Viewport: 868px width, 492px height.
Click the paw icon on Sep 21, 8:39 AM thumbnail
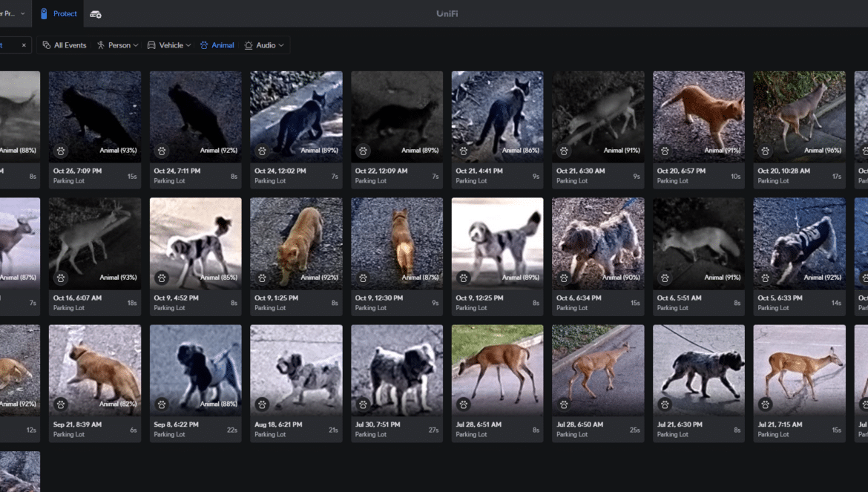tap(61, 404)
